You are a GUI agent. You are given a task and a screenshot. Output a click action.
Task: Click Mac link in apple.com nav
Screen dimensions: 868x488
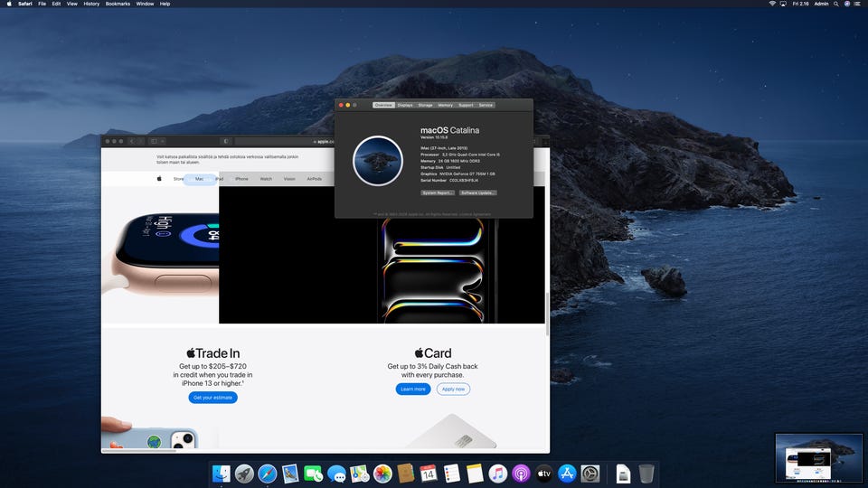199,179
